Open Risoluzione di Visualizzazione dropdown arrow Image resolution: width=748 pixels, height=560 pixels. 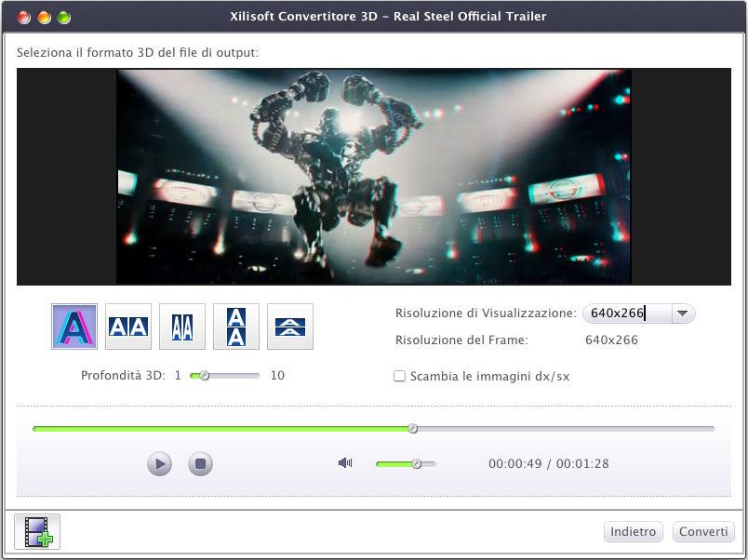(x=683, y=313)
